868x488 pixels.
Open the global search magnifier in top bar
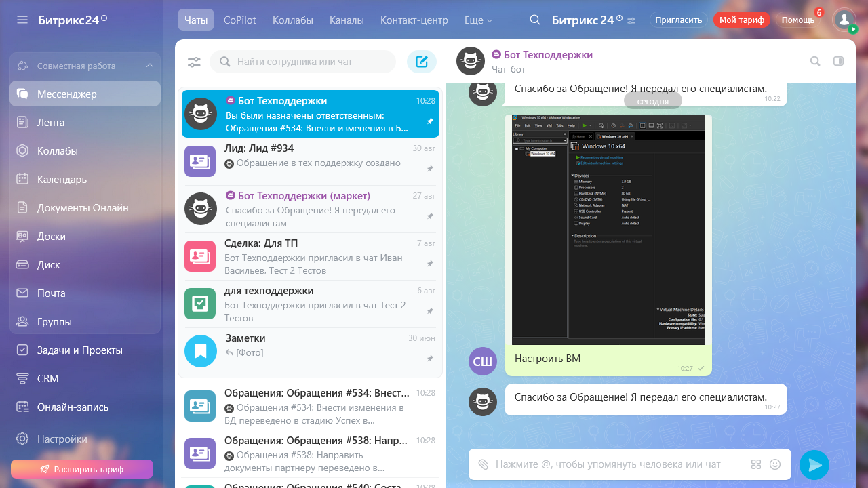pos(535,20)
